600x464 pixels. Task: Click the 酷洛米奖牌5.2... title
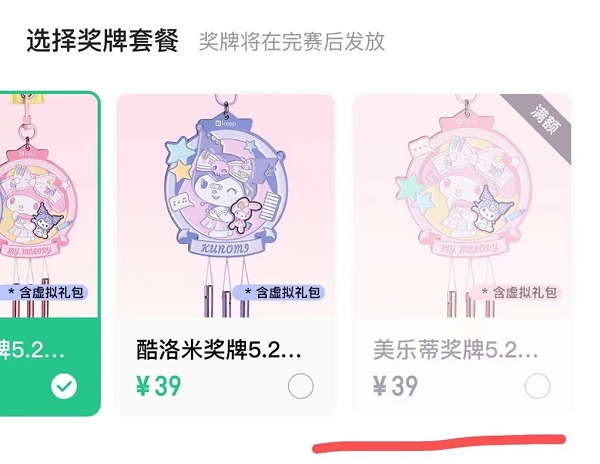click(x=219, y=350)
